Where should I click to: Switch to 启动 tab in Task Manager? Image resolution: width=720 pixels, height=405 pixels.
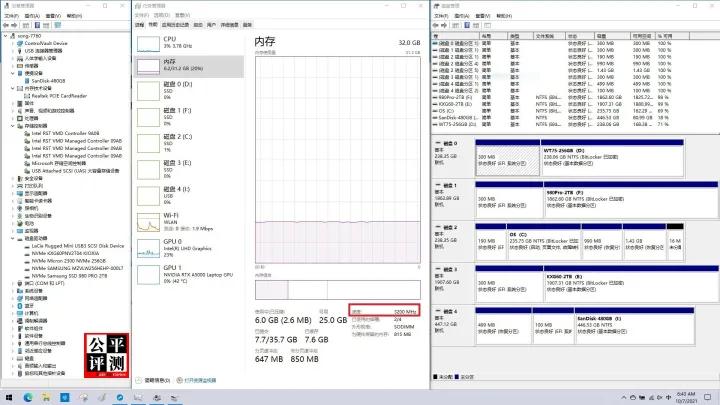198,25
